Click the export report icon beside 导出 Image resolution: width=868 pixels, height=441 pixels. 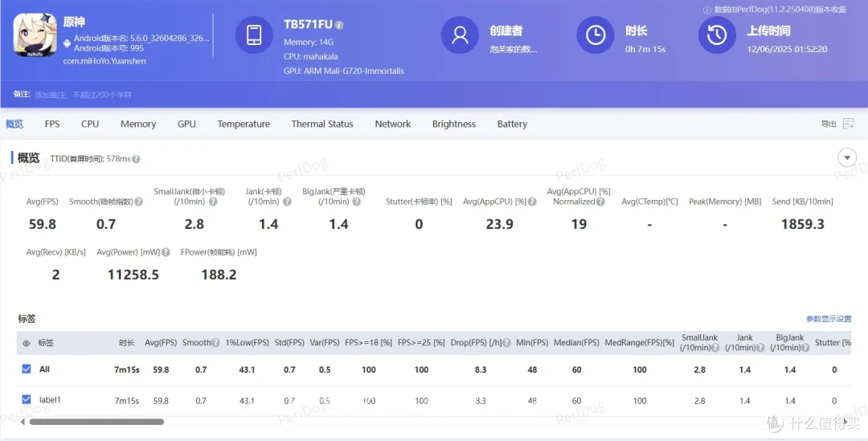coord(848,124)
